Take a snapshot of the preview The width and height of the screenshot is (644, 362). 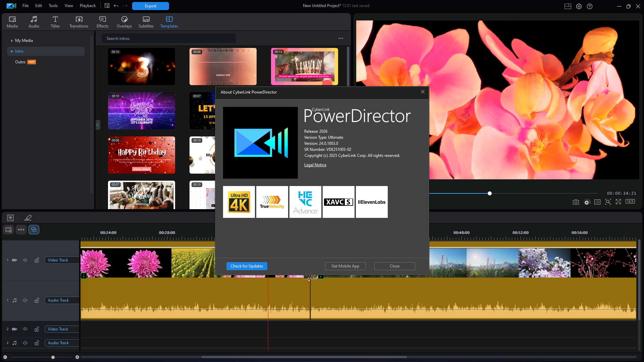pos(576,202)
